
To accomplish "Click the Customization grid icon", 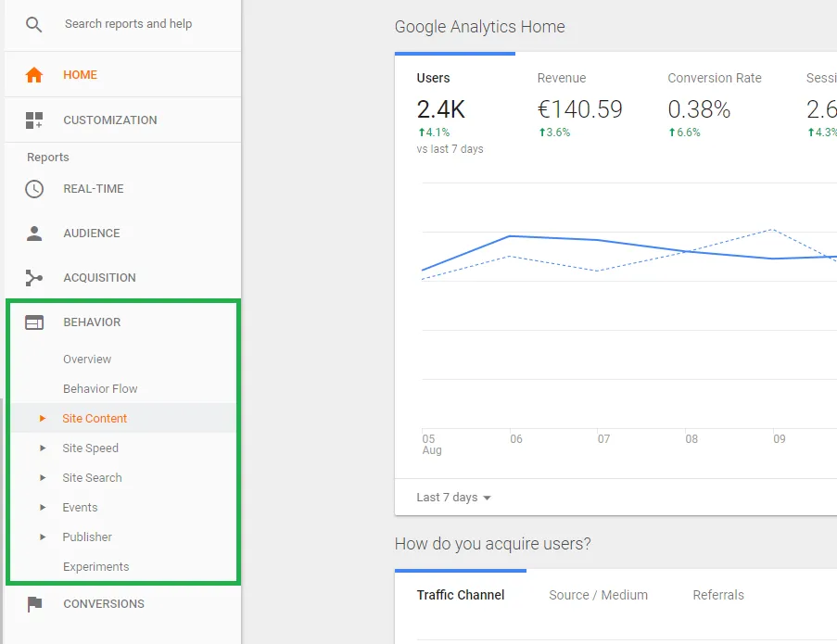I will pyautogui.click(x=34, y=120).
